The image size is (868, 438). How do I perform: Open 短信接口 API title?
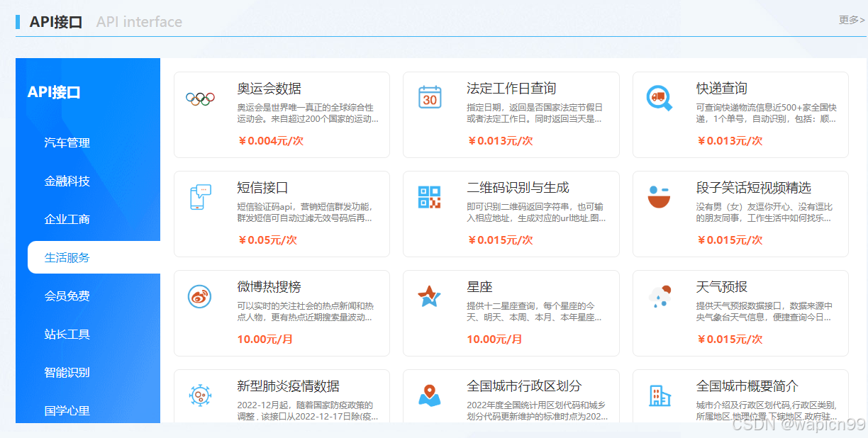point(262,188)
